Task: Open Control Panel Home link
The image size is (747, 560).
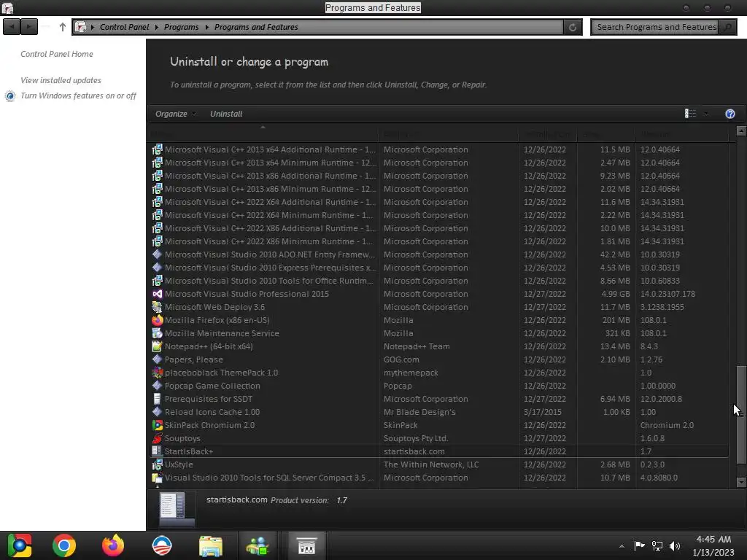Action: pos(57,54)
